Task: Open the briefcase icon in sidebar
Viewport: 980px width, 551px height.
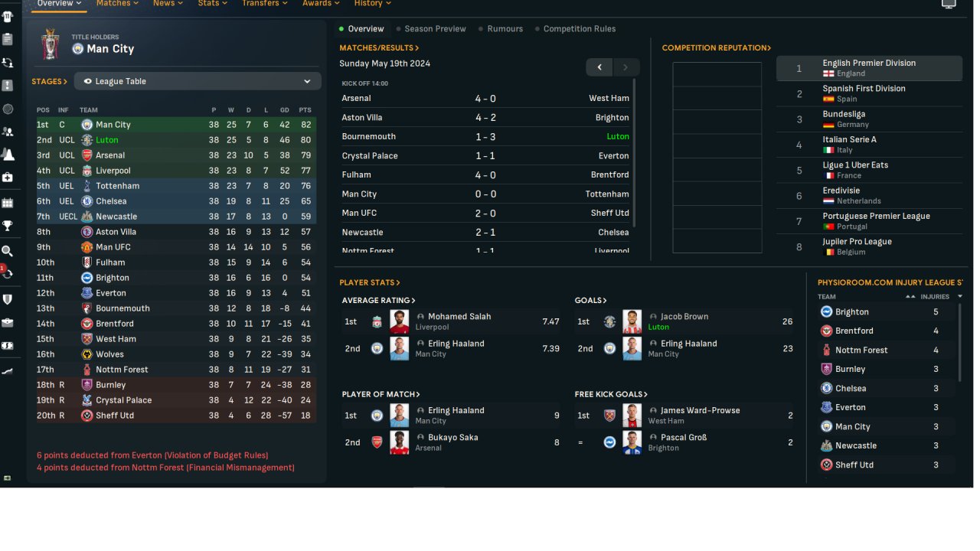Action: click(8, 322)
